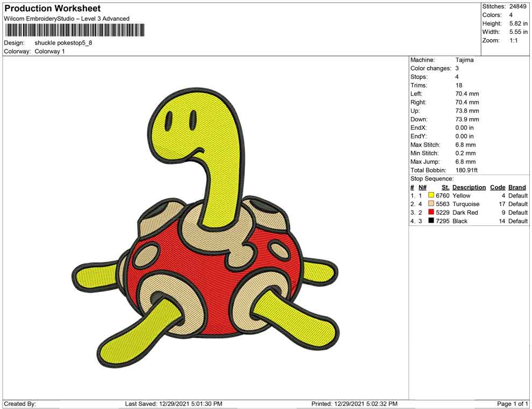Click the beige swatch for thread 5563
This screenshot has height=409, width=532.
[x=431, y=203]
